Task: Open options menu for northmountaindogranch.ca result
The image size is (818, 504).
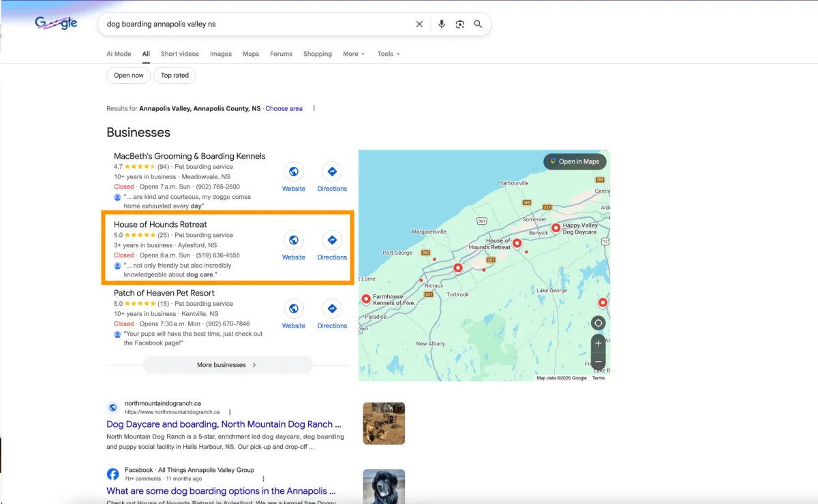Action: (x=230, y=411)
